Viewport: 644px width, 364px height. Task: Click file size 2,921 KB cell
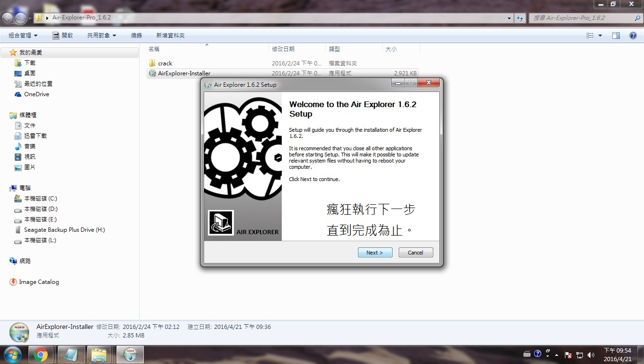point(405,73)
